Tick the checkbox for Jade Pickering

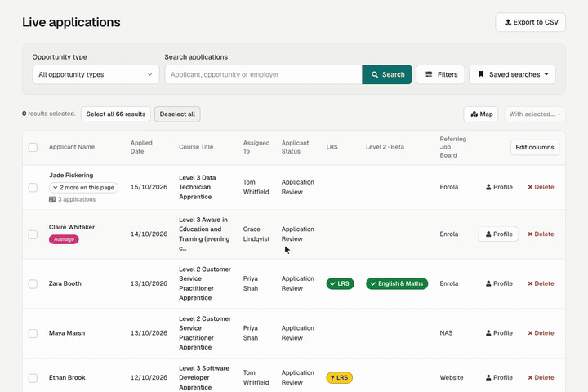(33, 187)
